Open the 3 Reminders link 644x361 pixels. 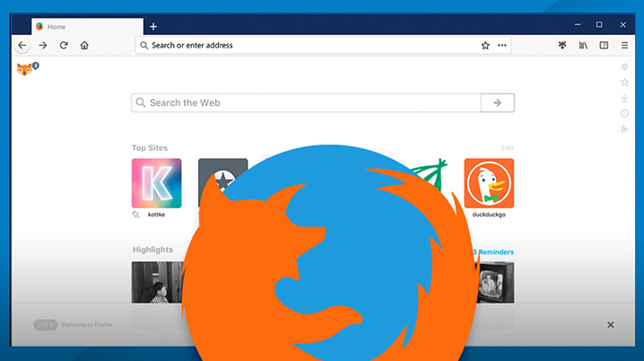(x=493, y=252)
